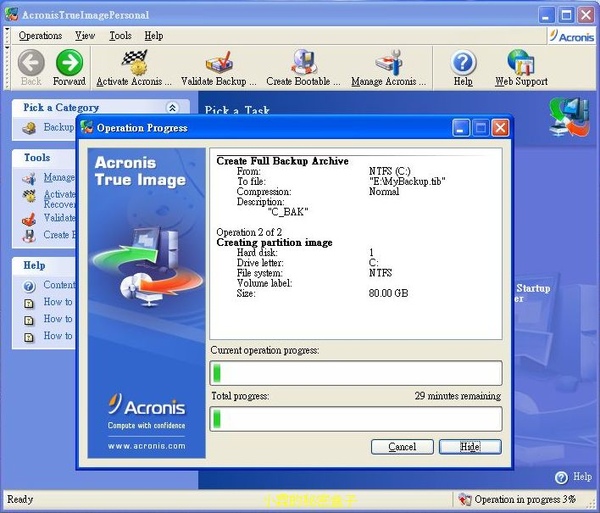Click the green Forward arrow toolbar icon
The image size is (600, 513).
[69, 62]
